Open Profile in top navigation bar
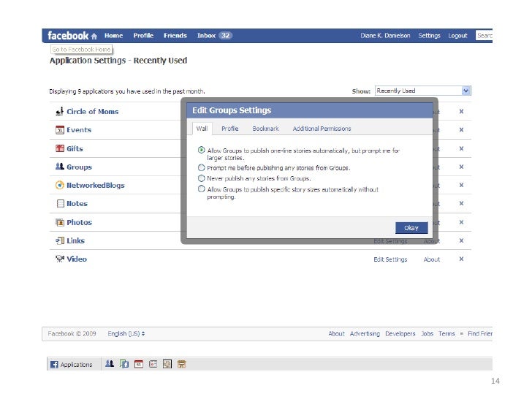 click(143, 36)
